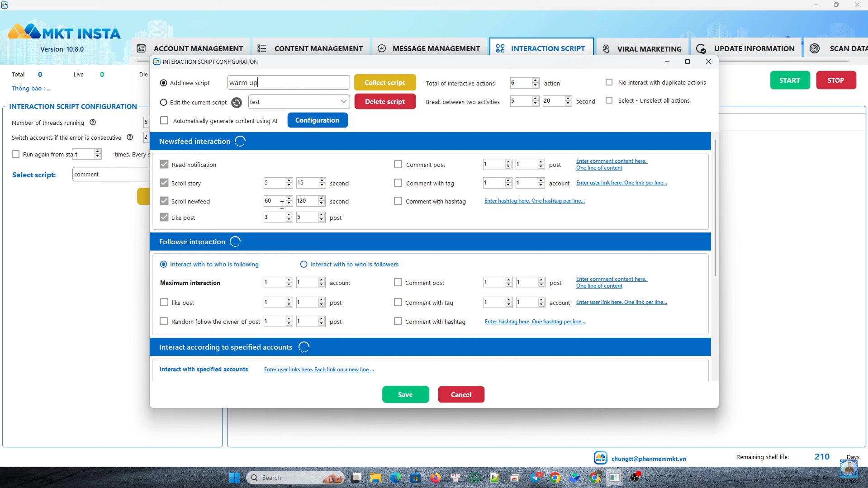Click the MKT Insta account icon near the email
This screenshot has height=488, width=868.
pyautogui.click(x=601, y=458)
